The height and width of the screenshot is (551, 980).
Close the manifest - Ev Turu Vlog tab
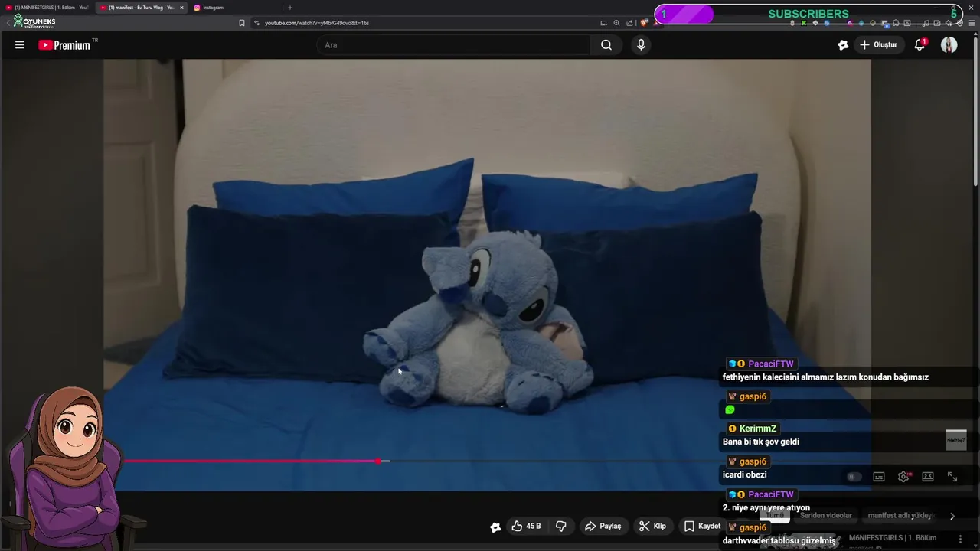(181, 8)
